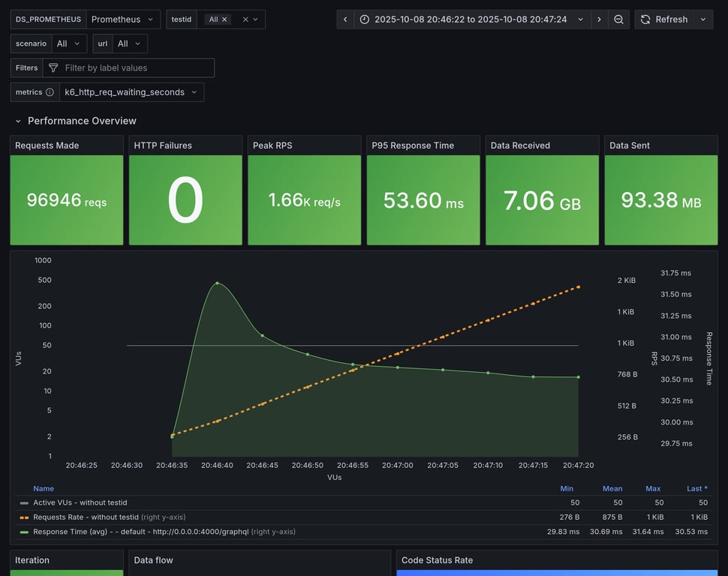Open the time range picker
The width and height of the screenshot is (728, 576).
coord(471,19)
